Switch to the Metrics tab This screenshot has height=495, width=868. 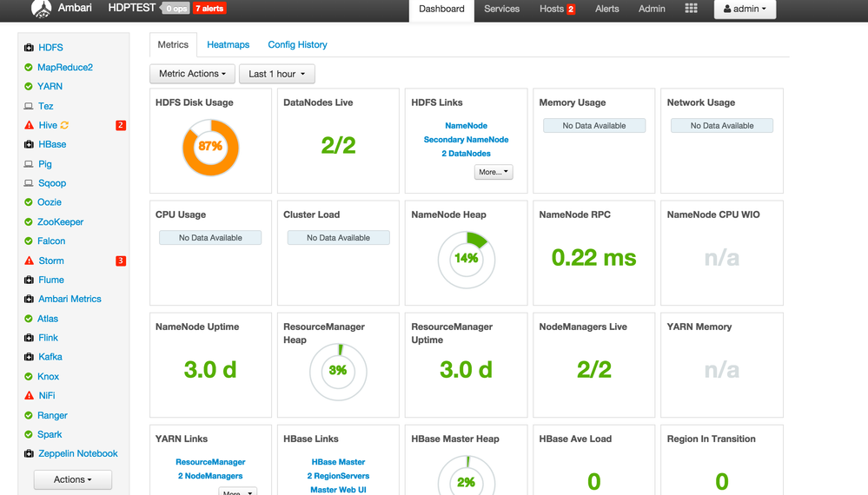pos(173,45)
